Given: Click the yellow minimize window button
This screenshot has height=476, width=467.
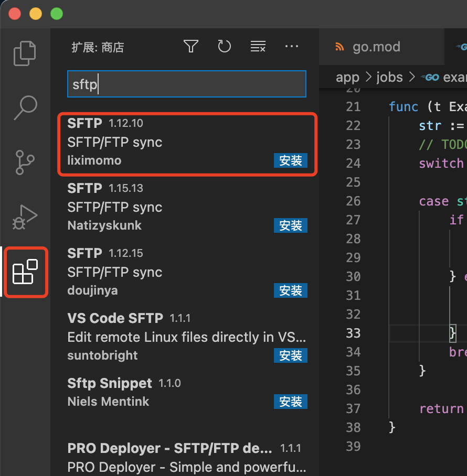Looking at the screenshot, I should coord(36,14).
